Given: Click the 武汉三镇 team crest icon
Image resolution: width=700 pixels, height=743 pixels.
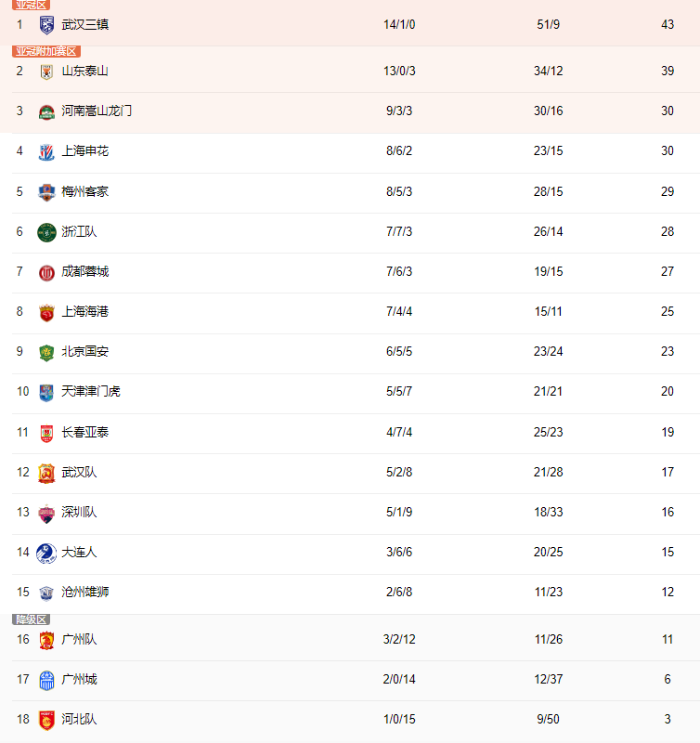Looking at the screenshot, I should coord(46,25).
